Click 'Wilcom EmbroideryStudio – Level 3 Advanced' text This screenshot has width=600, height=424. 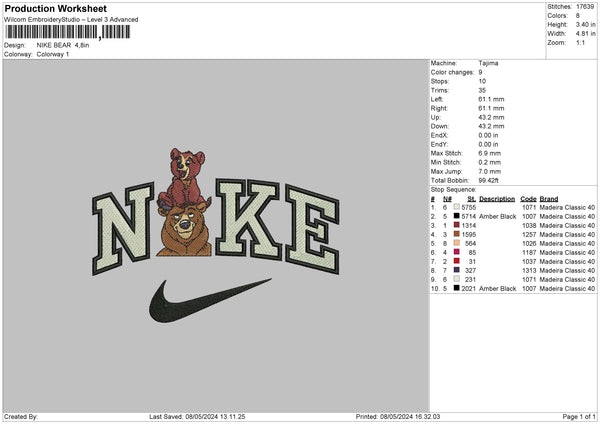(x=71, y=20)
